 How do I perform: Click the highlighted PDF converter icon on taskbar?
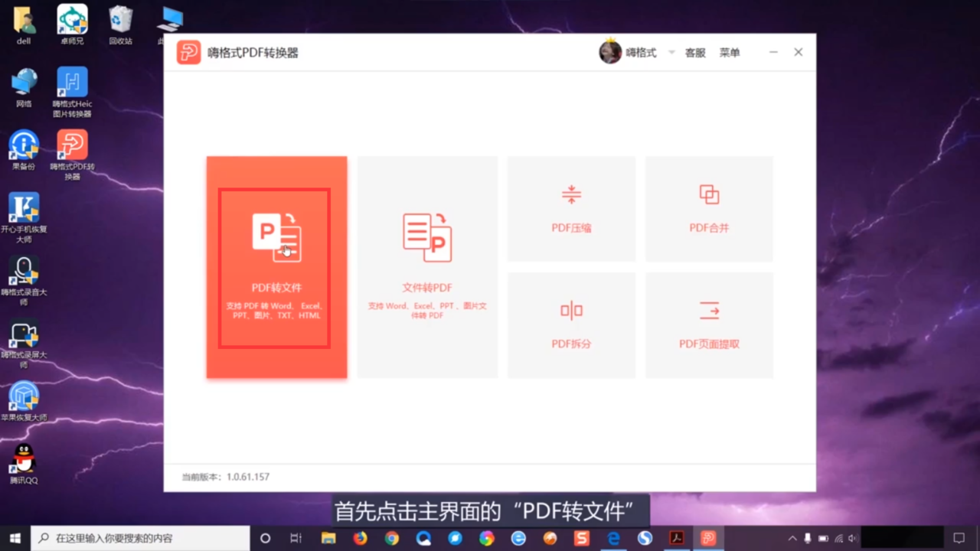click(x=707, y=538)
